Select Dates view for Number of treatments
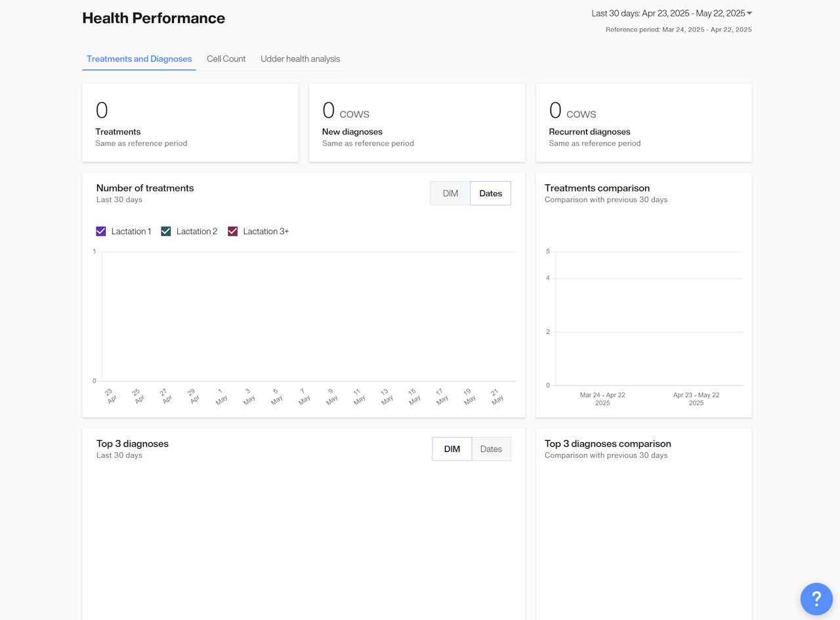The image size is (840, 620). pyautogui.click(x=490, y=194)
